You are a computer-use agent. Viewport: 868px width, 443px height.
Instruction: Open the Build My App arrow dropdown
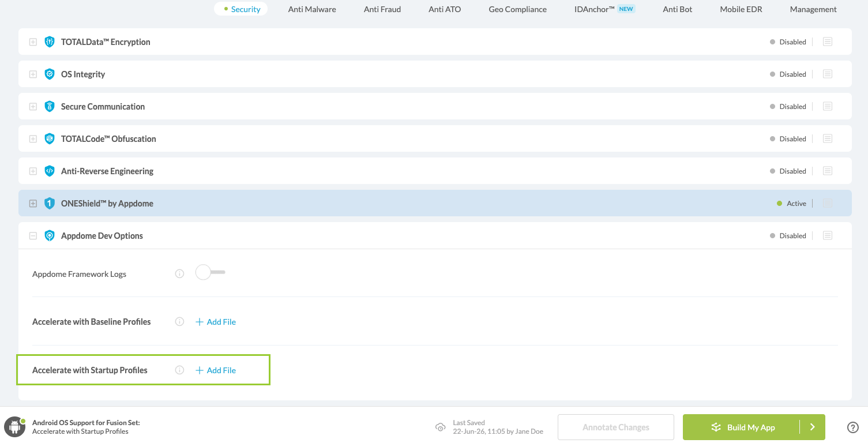point(813,427)
